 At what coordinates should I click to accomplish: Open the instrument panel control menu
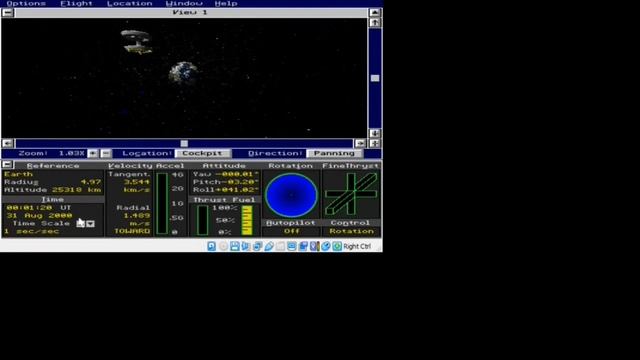pos(7,164)
